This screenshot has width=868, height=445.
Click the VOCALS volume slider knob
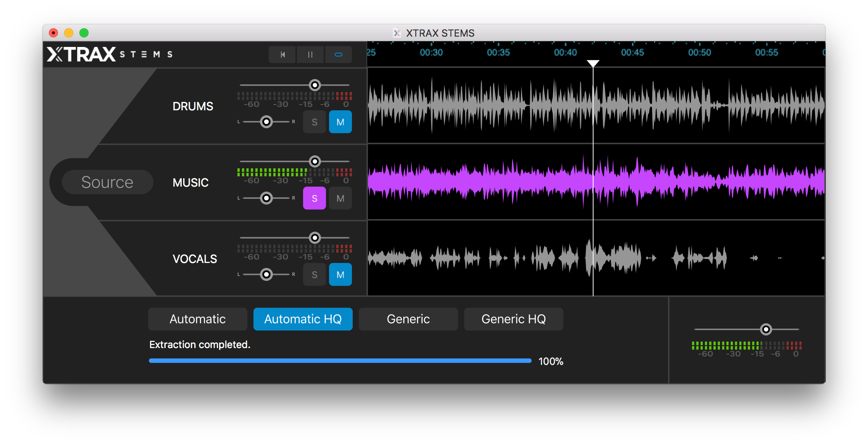[315, 238]
